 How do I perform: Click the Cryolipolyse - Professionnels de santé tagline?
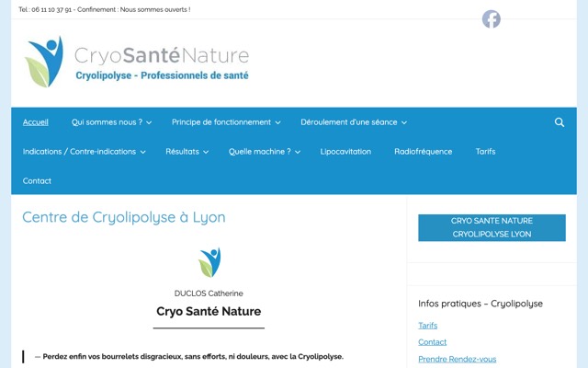162,75
